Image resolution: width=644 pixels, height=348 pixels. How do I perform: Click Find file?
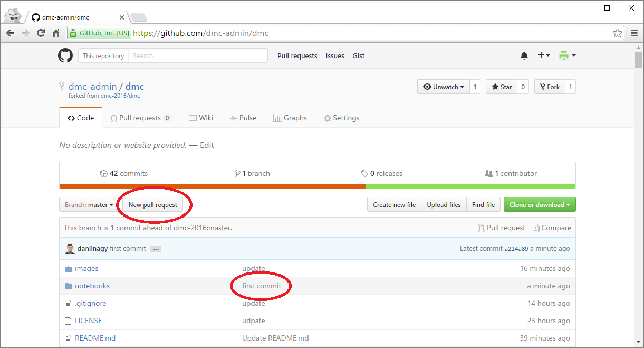click(484, 205)
